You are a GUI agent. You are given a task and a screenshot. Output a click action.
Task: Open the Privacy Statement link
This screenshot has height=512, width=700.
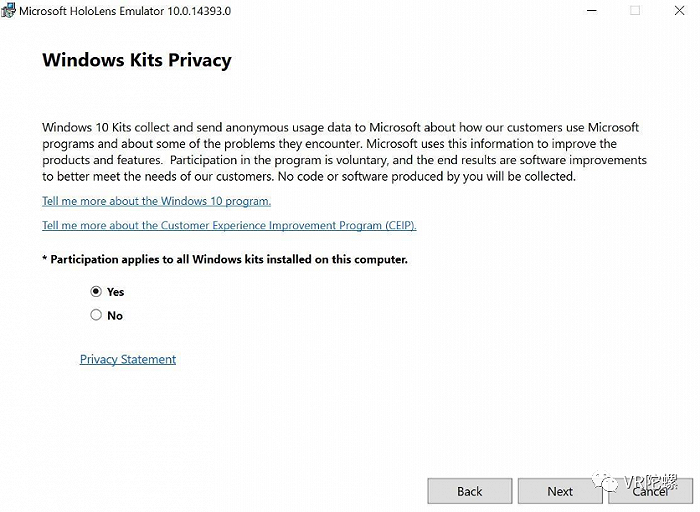128,359
